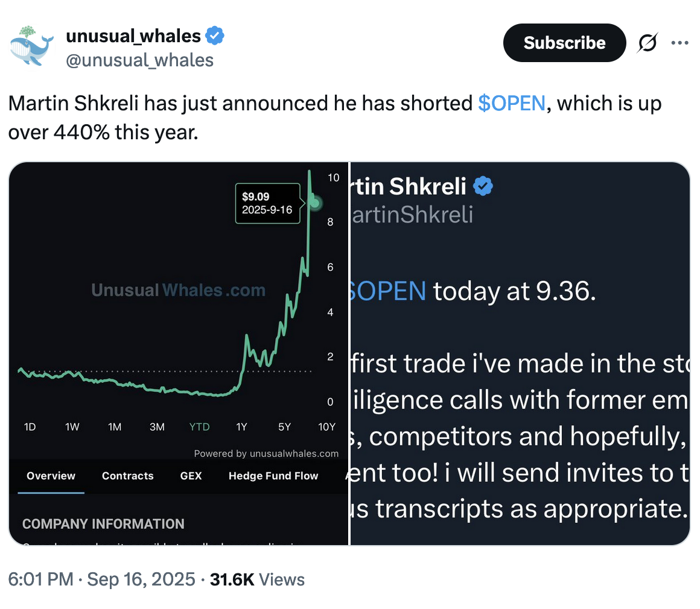Click Martin Shkreli's blue verified badge

tap(483, 186)
